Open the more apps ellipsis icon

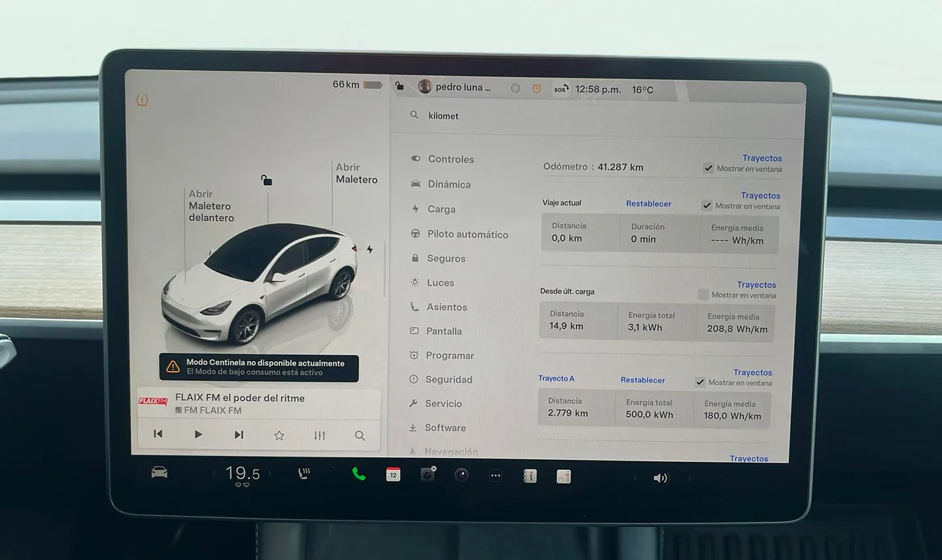click(x=496, y=476)
